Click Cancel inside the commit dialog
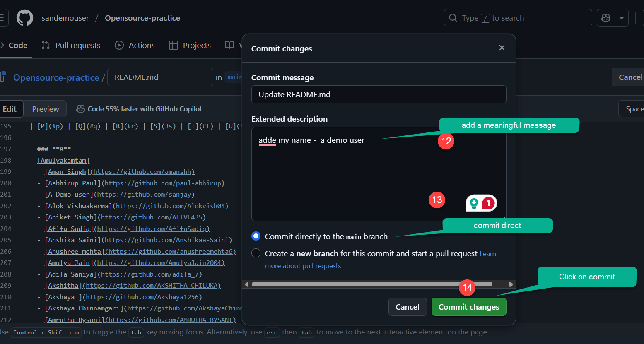 [407, 307]
